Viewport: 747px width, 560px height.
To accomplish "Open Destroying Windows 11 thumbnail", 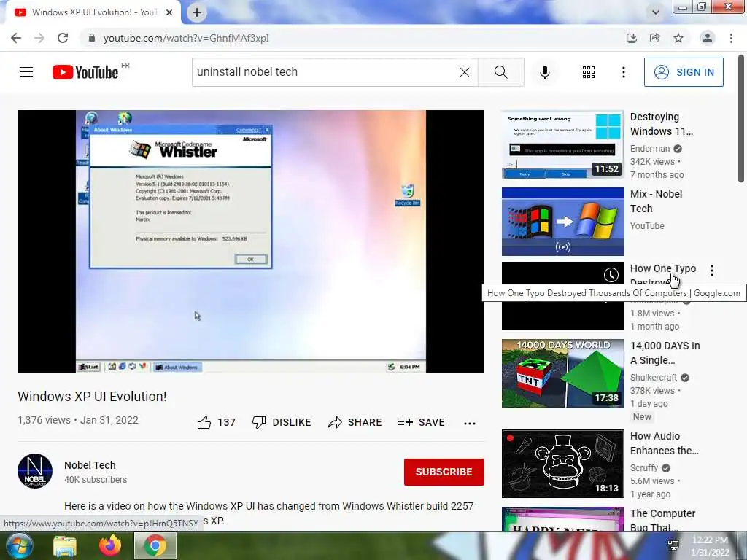I will pos(562,145).
